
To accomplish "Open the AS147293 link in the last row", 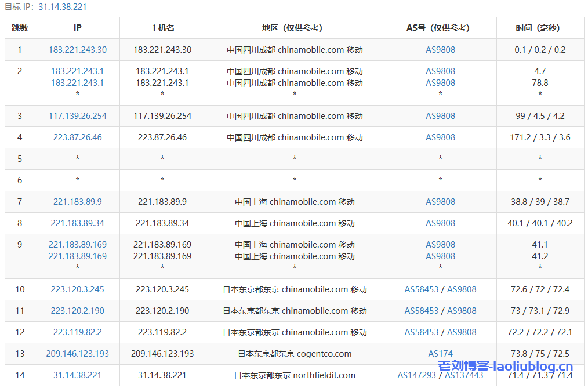I will 416,375.
